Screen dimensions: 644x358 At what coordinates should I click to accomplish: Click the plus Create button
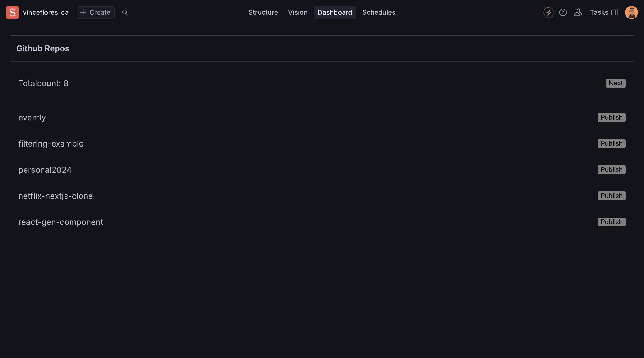pyautogui.click(x=95, y=12)
